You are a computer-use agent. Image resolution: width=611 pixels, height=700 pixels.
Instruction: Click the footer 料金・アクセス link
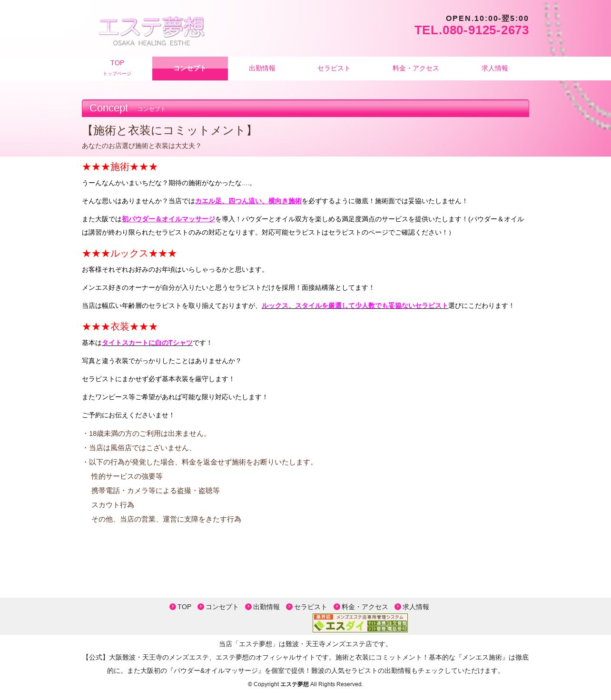(x=365, y=607)
